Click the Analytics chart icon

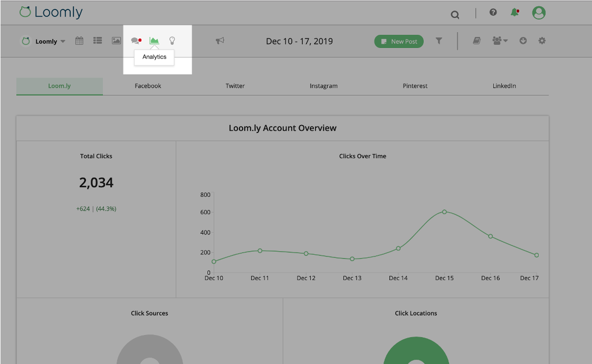[x=154, y=41]
